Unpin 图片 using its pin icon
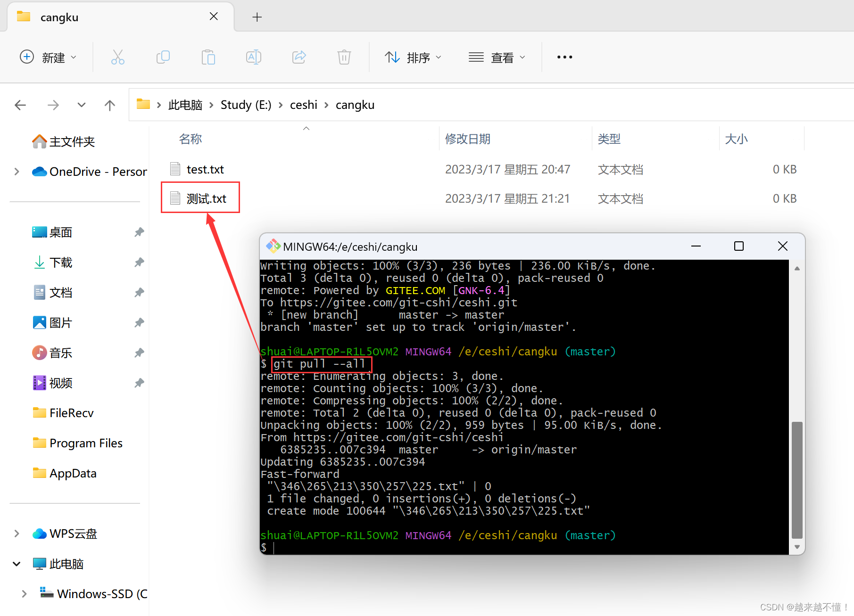 (139, 322)
